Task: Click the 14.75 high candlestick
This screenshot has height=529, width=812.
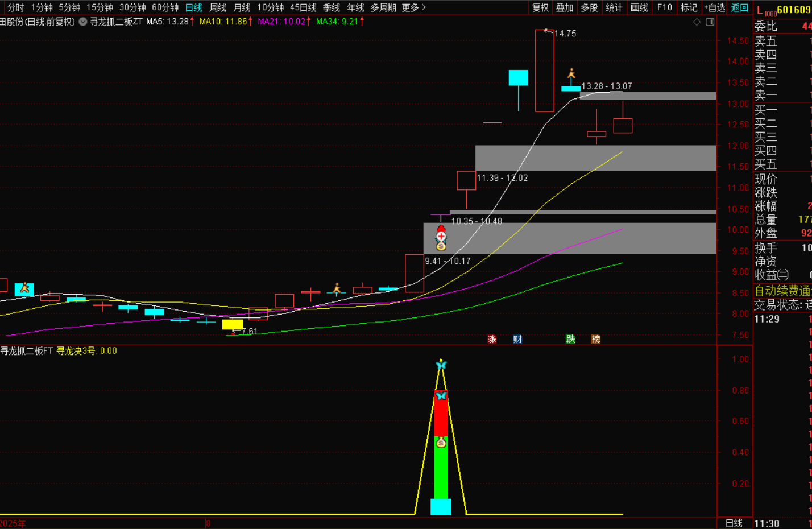Action: click(x=544, y=71)
